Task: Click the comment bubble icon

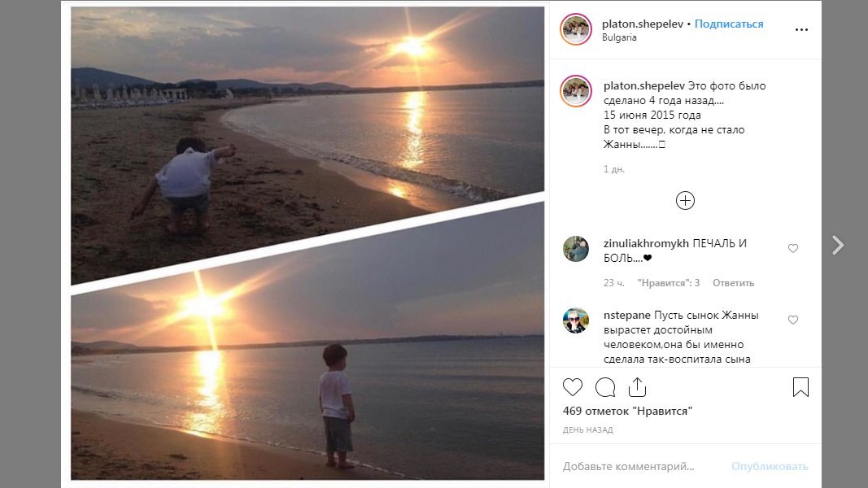Action: pyautogui.click(x=606, y=388)
